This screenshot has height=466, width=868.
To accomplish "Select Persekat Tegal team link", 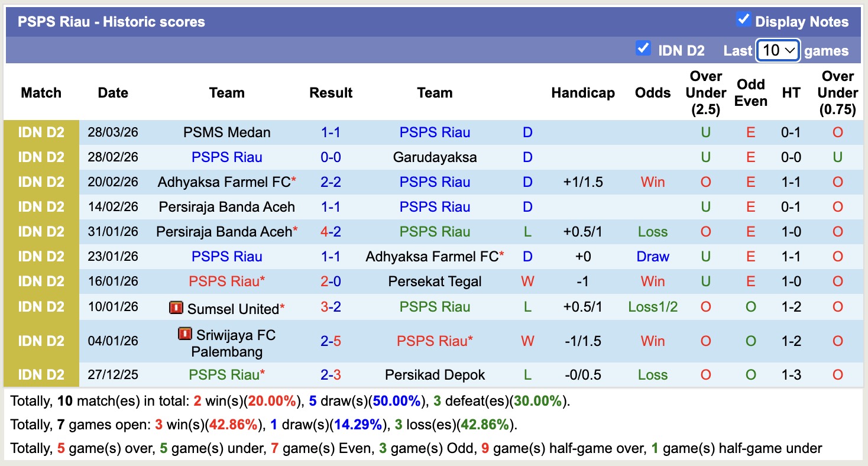I will coord(435,281).
